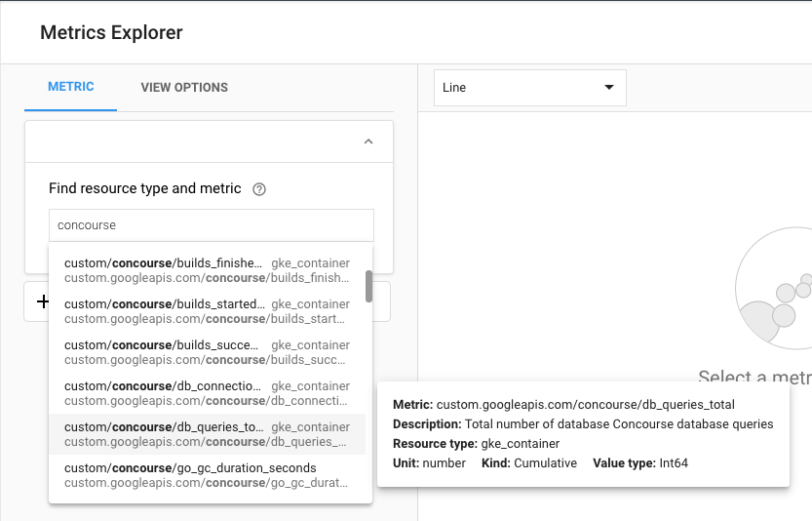Click the concourse search input field
The height and width of the screenshot is (521, 812).
pyautogui.click(x=212, y=225)
